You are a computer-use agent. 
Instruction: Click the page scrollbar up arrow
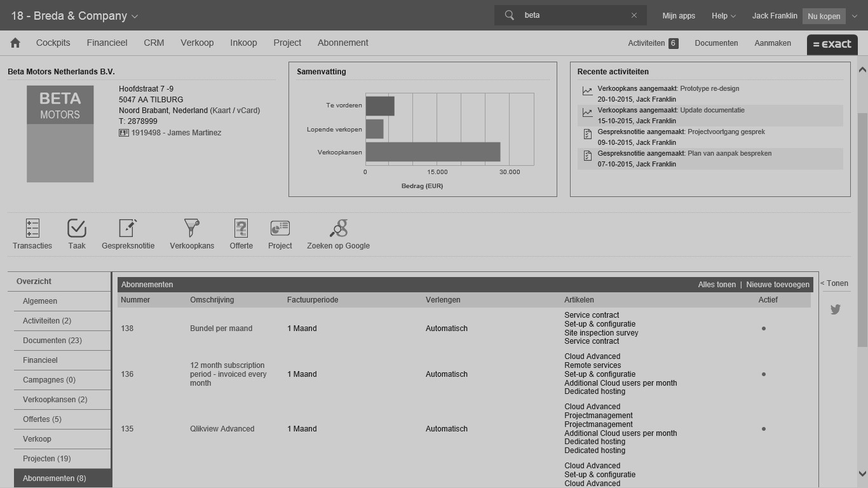(x=862, y=69)
